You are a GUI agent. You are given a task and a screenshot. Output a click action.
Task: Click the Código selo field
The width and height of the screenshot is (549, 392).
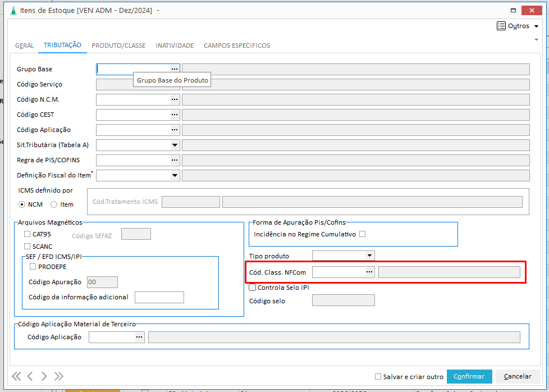coord(344,300)
